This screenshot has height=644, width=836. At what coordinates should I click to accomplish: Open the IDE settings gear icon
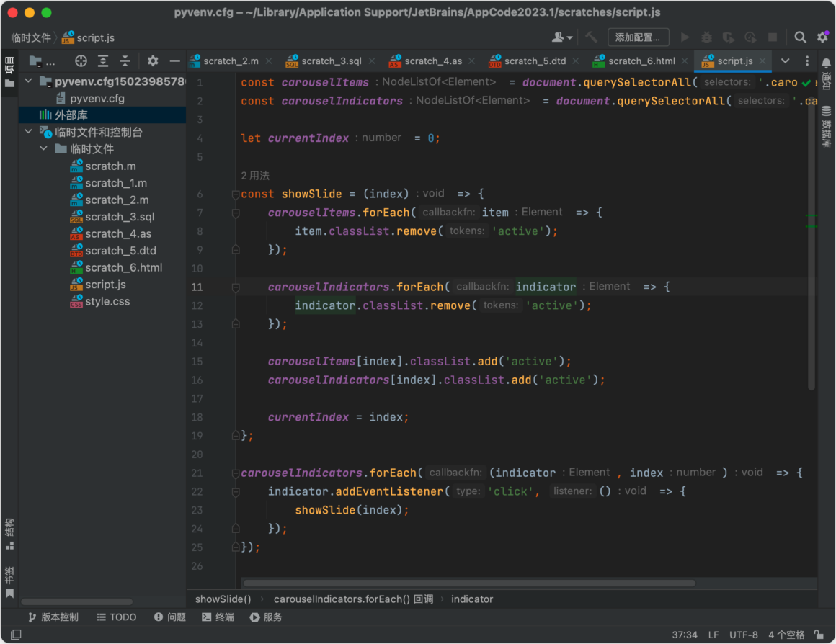pyautogui.click(x=823, y=37)
